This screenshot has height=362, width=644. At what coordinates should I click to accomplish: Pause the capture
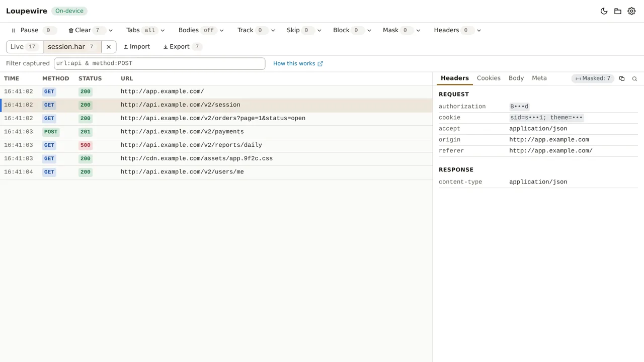pyautogui.click(x=33, y=30)
